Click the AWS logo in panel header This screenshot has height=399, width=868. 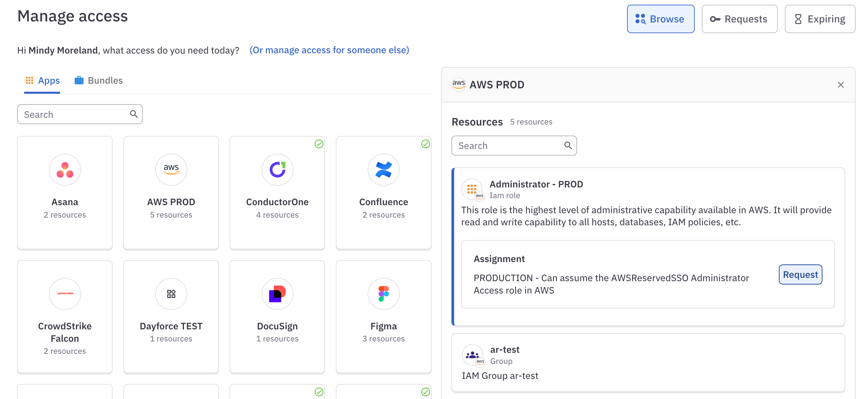pyautogui.click(x=458, y=84)
